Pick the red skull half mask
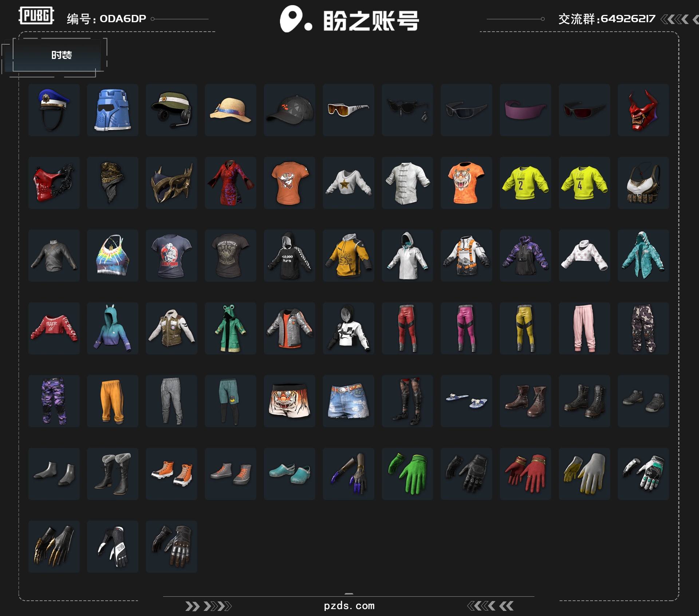 [54, 183]
